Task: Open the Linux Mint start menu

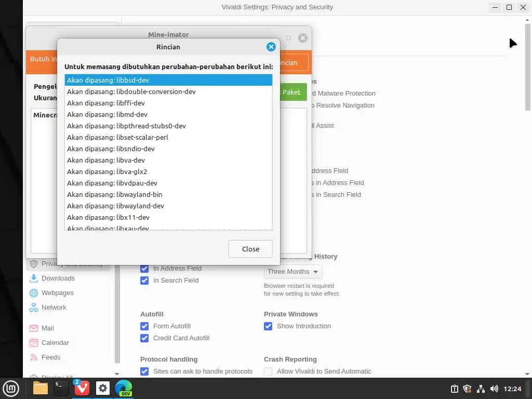Action: click(x=11, y=388)
